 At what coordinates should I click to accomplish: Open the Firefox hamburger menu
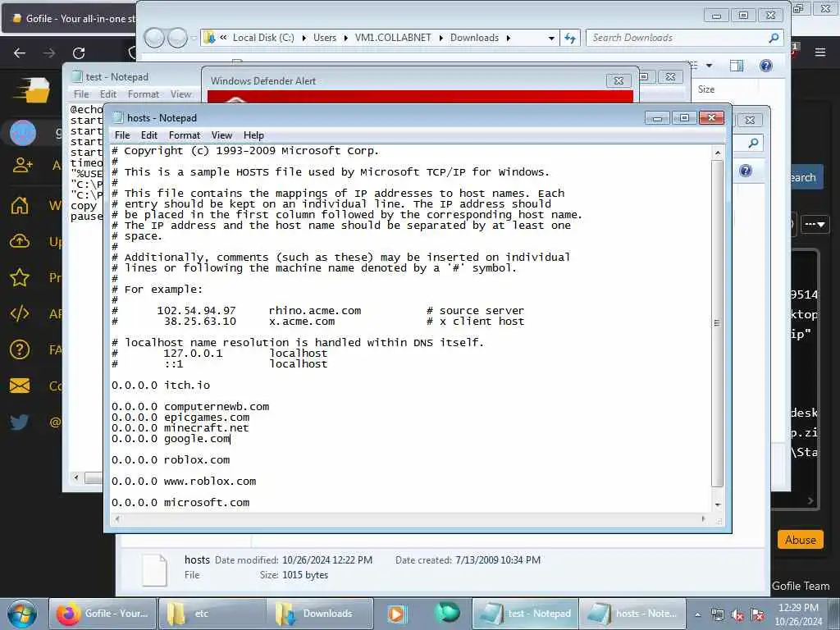tap(820, 52)
